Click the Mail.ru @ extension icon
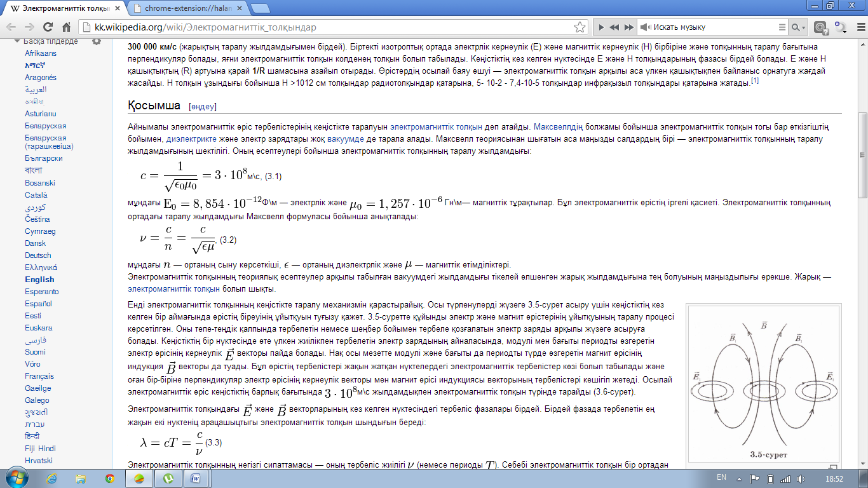The width and height of the screenshot is (868, 488). (822, 28)
